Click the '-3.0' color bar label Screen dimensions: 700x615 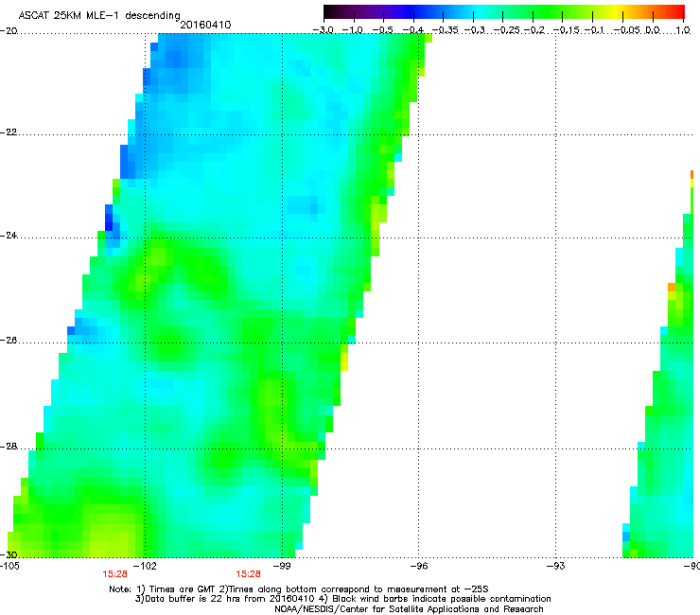(323, 30)
